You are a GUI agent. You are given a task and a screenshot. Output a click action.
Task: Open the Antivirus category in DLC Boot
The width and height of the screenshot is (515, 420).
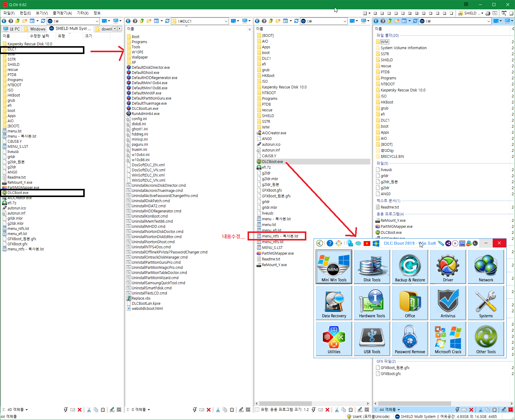[x=448, y=303]
